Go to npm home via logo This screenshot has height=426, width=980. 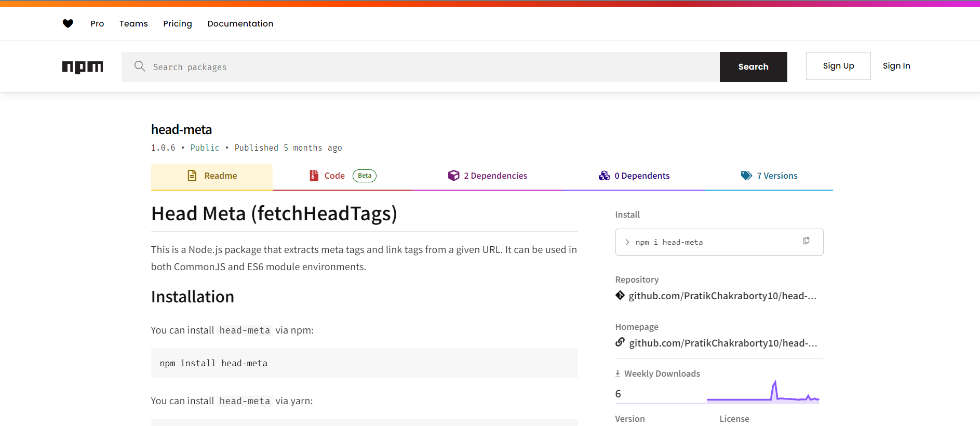83,67
